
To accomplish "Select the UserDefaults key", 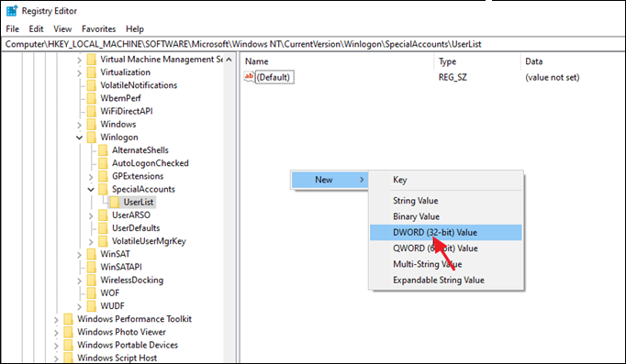I will (136, 228).
